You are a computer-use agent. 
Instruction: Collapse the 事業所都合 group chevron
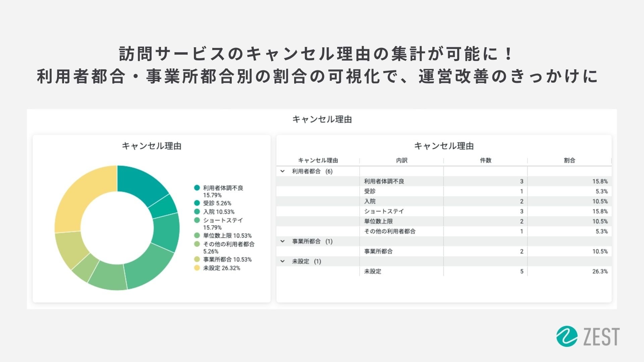pyautogui.click(x=282, y=241)
